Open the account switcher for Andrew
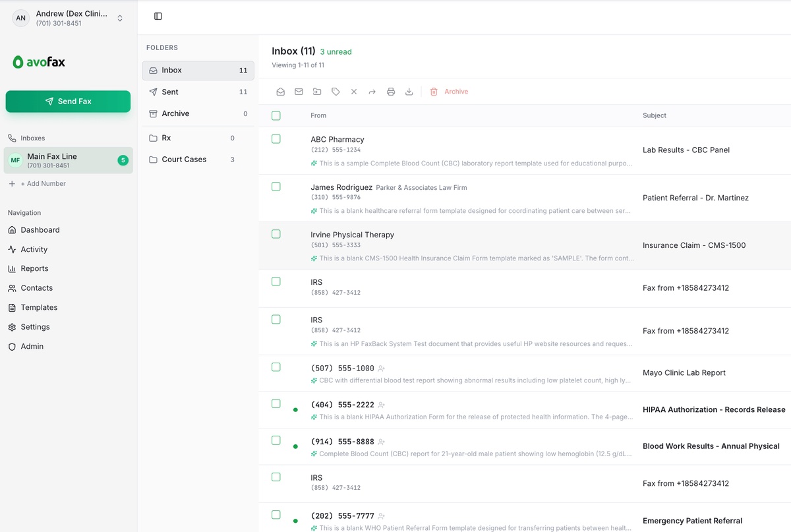This screenshot has height=532, width=791. coord(69,18)
